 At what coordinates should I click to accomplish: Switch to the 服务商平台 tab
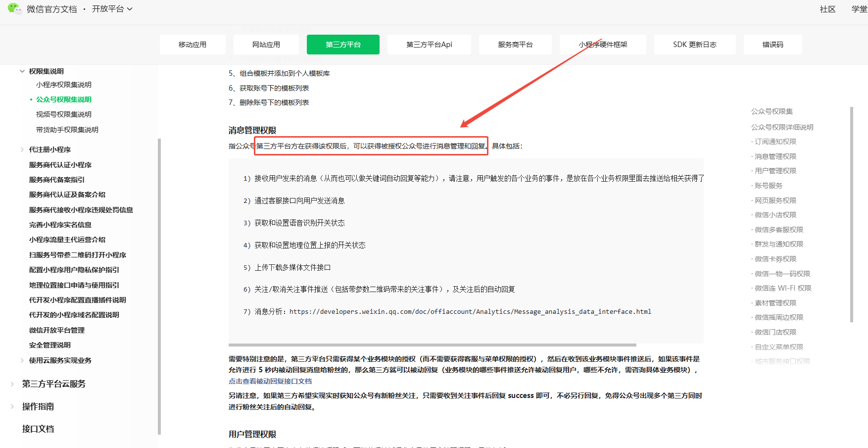coord(515,45)
